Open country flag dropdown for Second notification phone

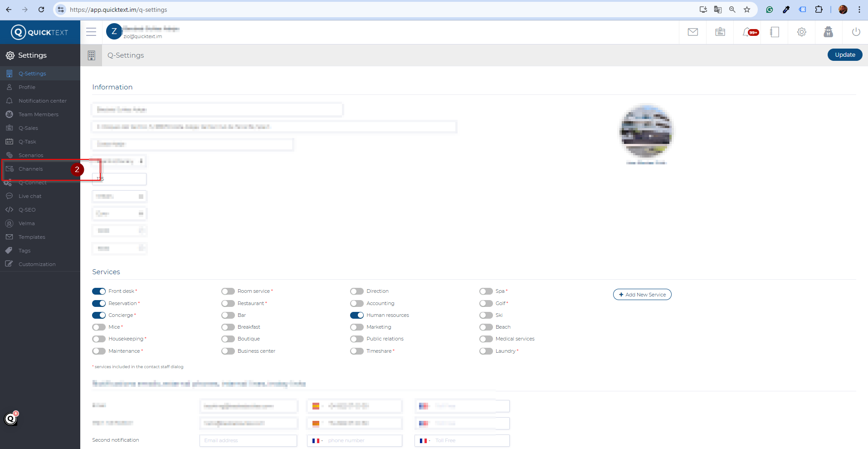tap(317, 441)
